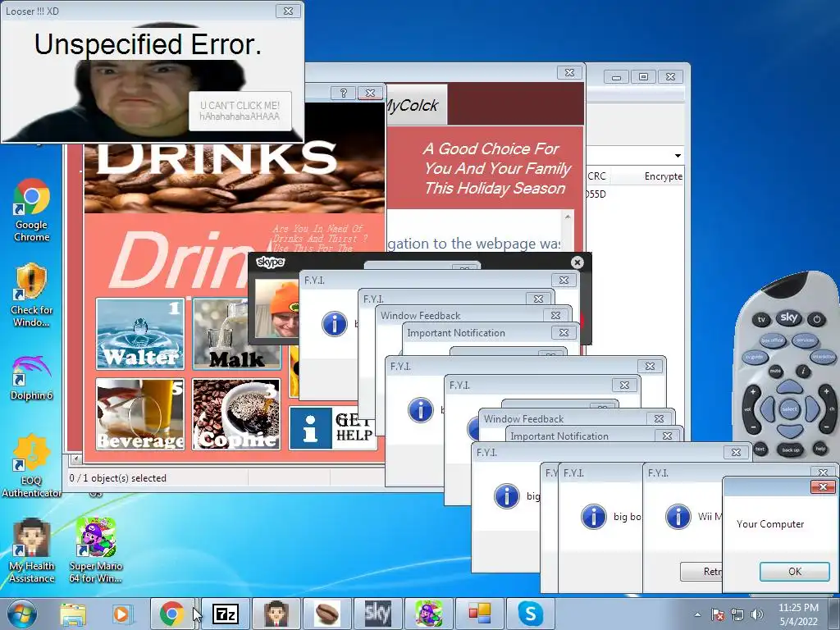Click the select button on the sky remote

click(x=790, y=409)
